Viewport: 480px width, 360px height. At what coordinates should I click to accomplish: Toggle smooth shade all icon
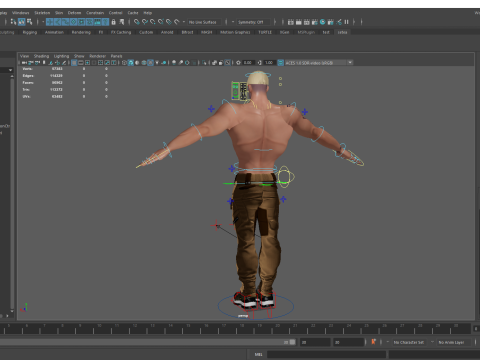point(131,63)
